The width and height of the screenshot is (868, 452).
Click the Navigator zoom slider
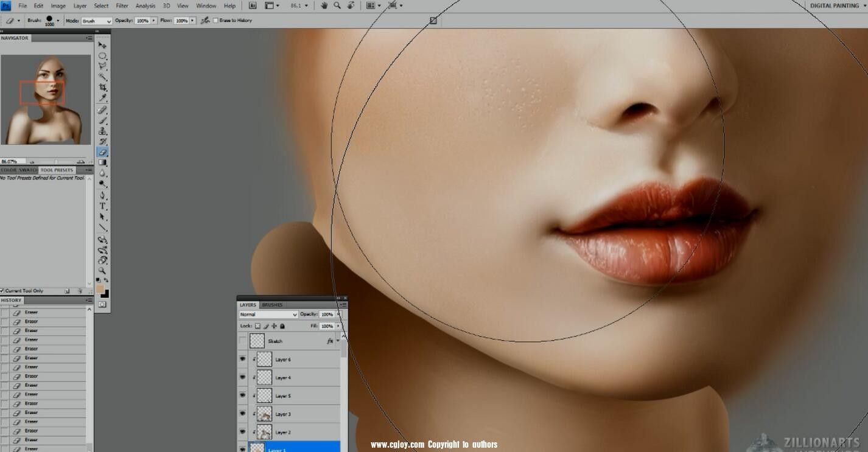coord(55,161)
